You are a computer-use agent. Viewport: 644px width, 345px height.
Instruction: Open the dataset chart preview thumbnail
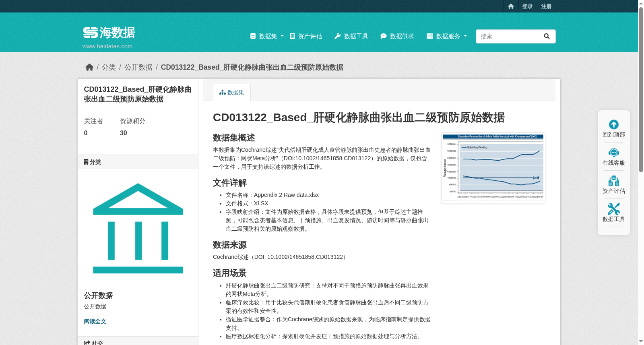pyautogui.click(x=493, y=168)
